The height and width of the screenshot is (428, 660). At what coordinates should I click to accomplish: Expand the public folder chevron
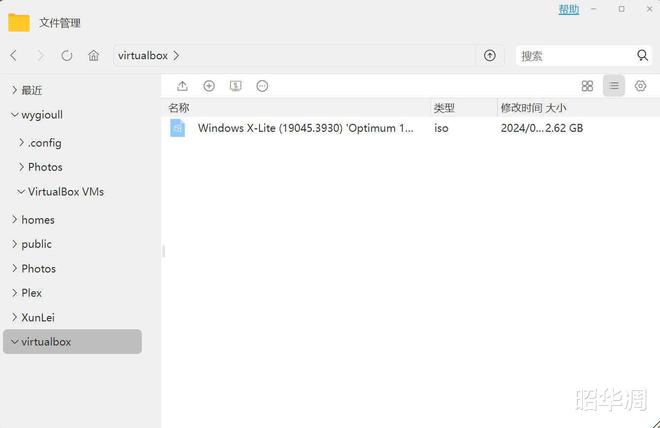pos(14,244)
